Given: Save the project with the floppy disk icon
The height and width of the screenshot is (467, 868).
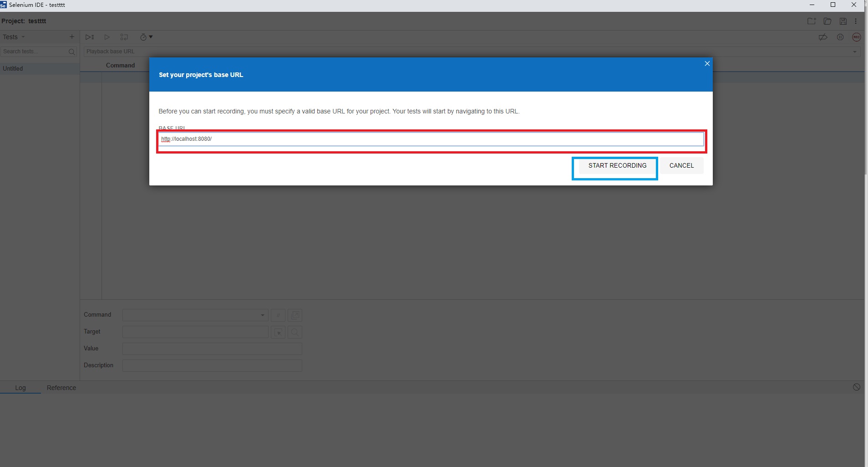Looking at the screenshot, I should point(843,21).
